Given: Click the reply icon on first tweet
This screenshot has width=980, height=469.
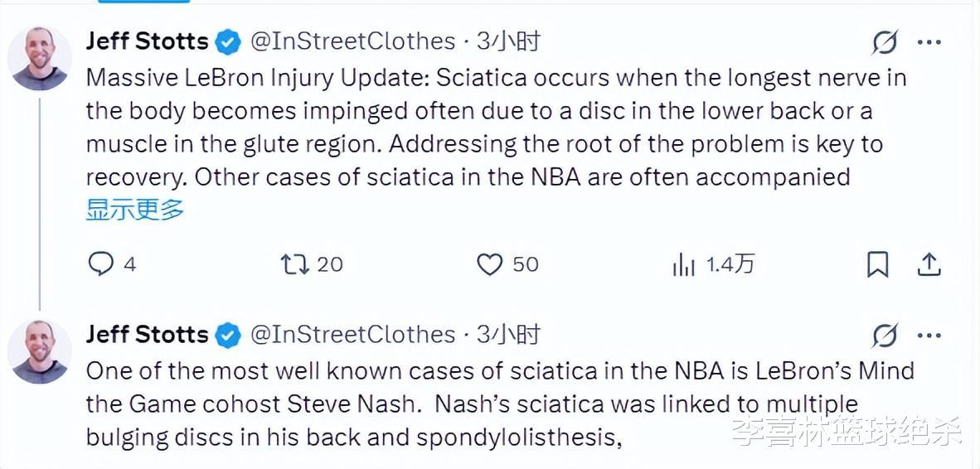Looking at the screenshot, I should pos(100,264).
